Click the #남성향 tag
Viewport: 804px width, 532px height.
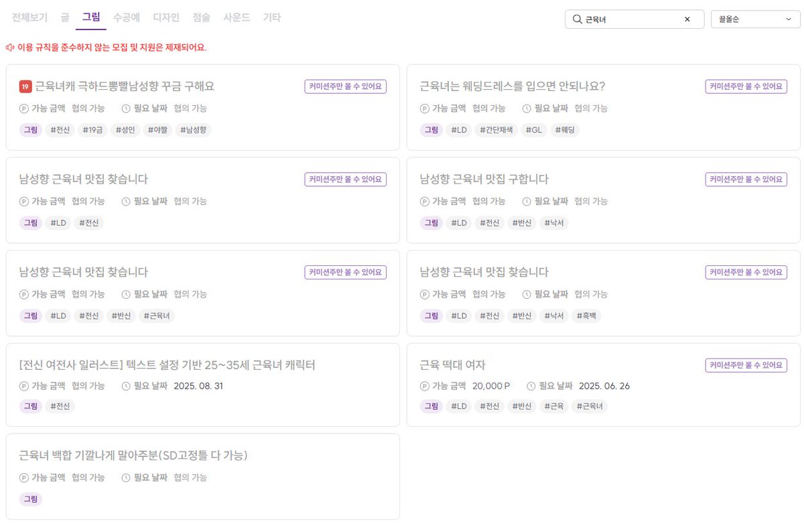[194, 130]
